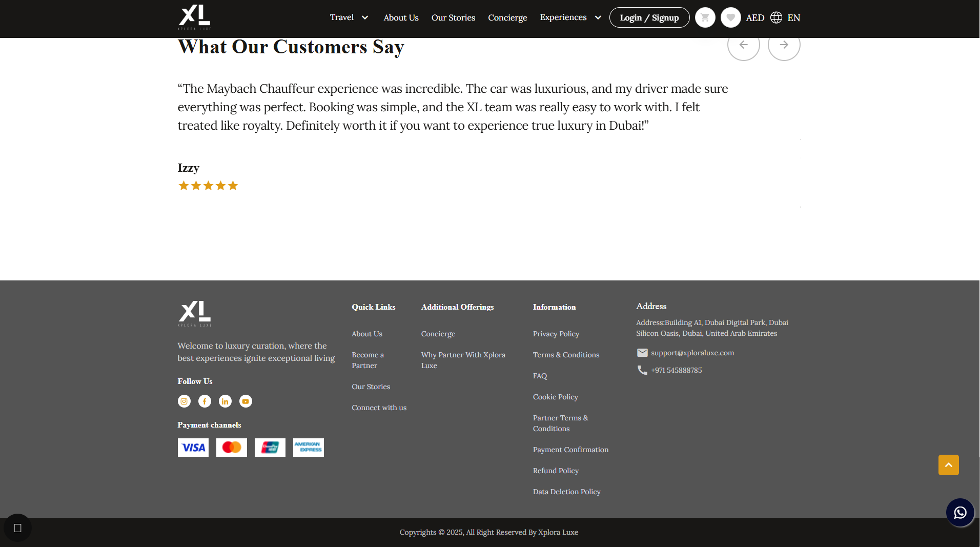Start a WhatsApp chat via floating icon
The width and height of the screenshot is (980, 547).
point(960,513)
